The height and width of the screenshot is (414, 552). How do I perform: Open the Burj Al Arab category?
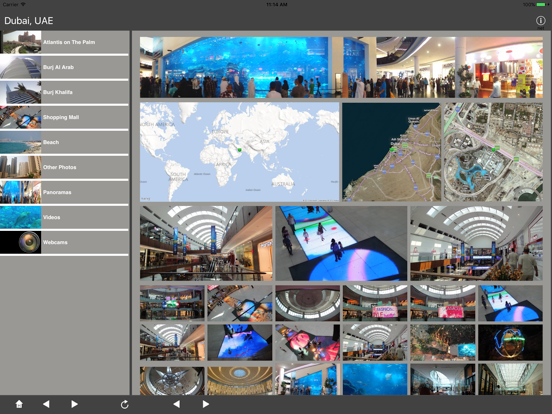coord(64,67)
